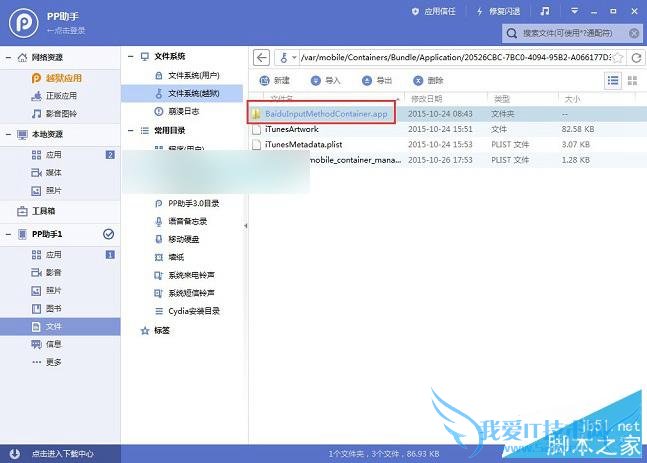647x463 pixels.
Task: Click 一点击登录 login link
Action: 66,31
